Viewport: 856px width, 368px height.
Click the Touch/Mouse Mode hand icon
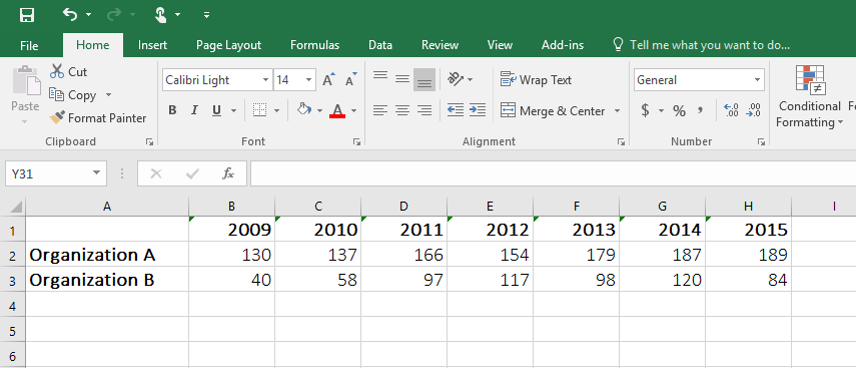(x=160, y=15)
